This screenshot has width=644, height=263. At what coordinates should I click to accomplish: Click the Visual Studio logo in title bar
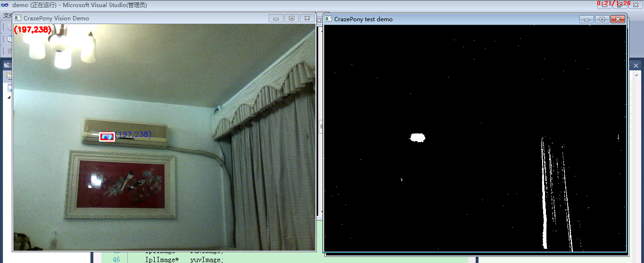coord(5,5)
